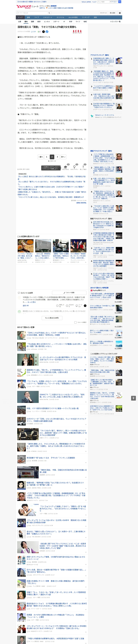Click the Yahoo! JAPAN News logo
The width and height of the screenshot is (138, 644).
[27, 7]
